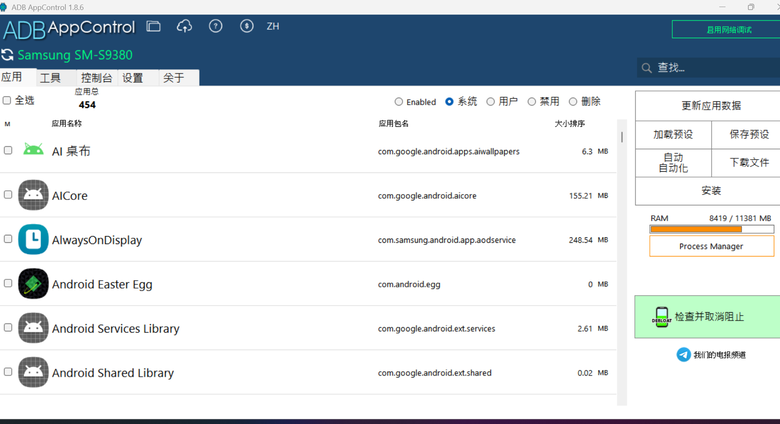The height and width of the screenshot is (424, 780).
Task: Click the refresh icon beside Samsung SM-S9380
Action: tap(7, 55)
